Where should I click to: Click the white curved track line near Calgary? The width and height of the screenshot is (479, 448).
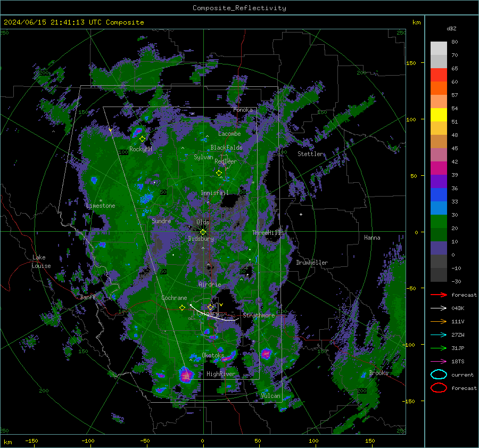point(214,314)
